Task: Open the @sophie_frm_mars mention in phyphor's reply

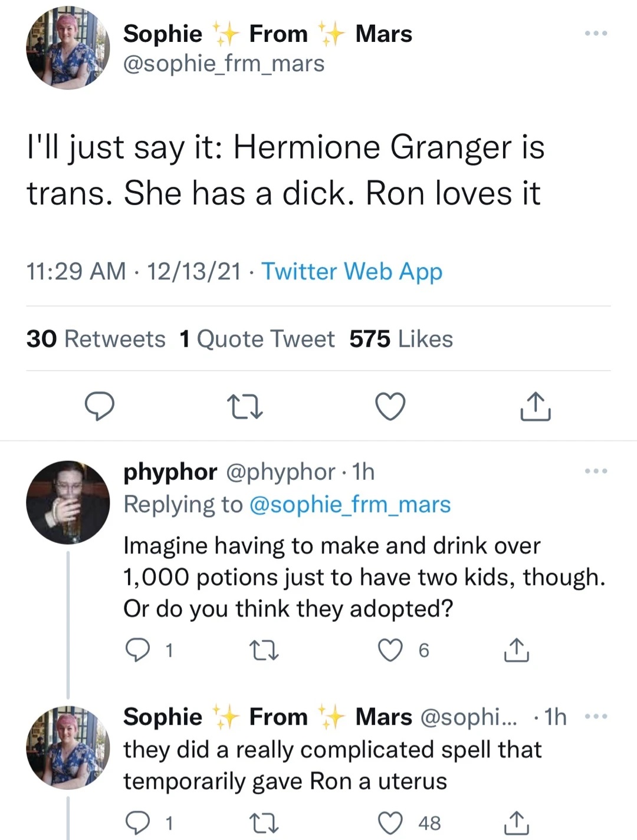Action: coord(350,505)
